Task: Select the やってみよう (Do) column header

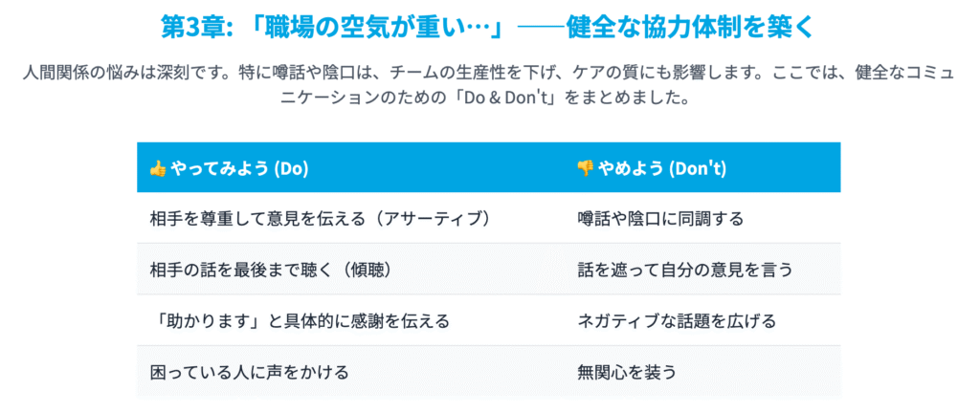Action: click(x=350, y=167)
